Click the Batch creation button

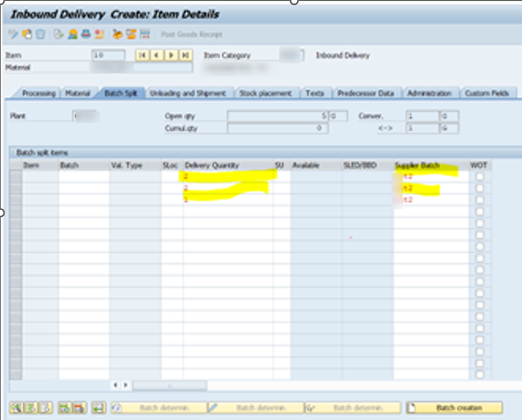click(x=454, y=407)
